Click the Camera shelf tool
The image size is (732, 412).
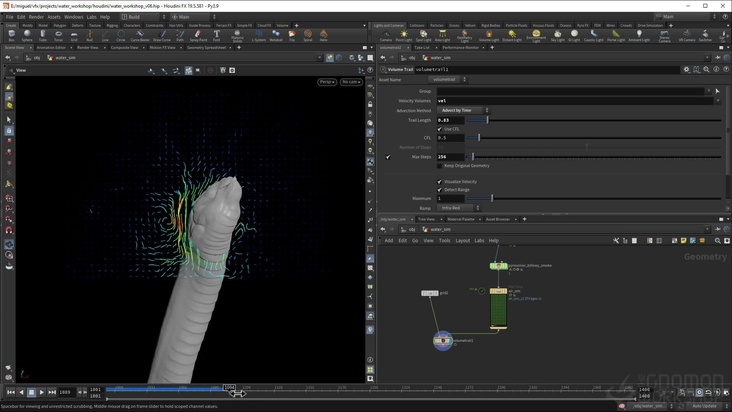pyautogui.click(x=385, y=35)
